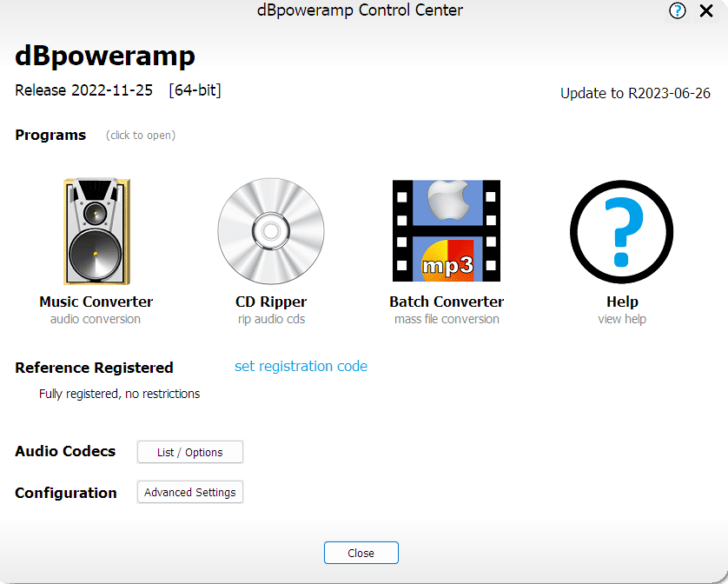728x584 pixels.
Task: Select the Music Converter label text
Action: coord(95,302)
